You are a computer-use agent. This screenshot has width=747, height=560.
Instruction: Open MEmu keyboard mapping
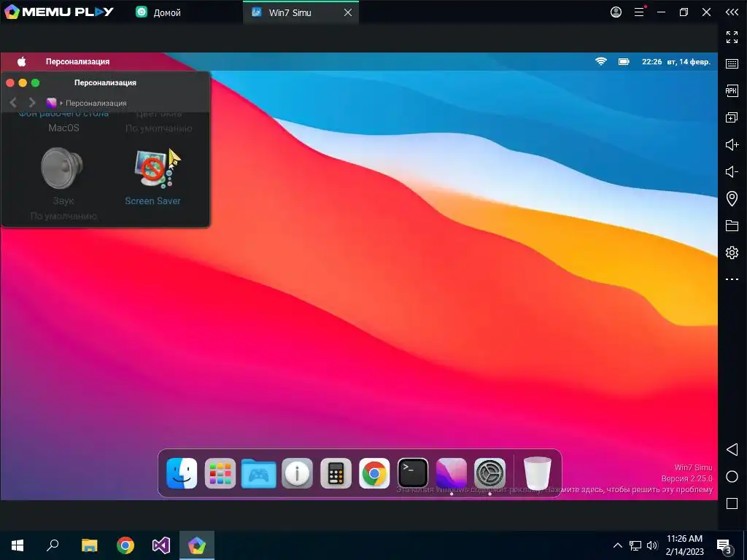(732, 64)
